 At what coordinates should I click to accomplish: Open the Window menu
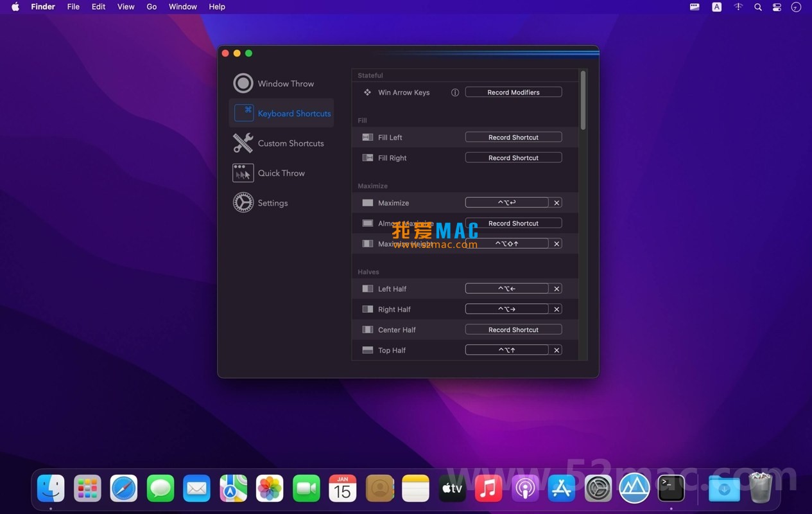(x=183, y=6)
